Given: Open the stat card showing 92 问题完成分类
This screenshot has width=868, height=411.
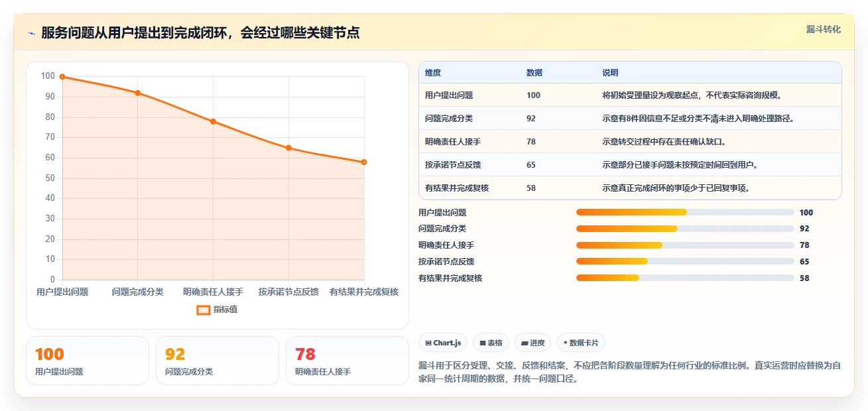Looking at the screenshot, I should [217, 361].
